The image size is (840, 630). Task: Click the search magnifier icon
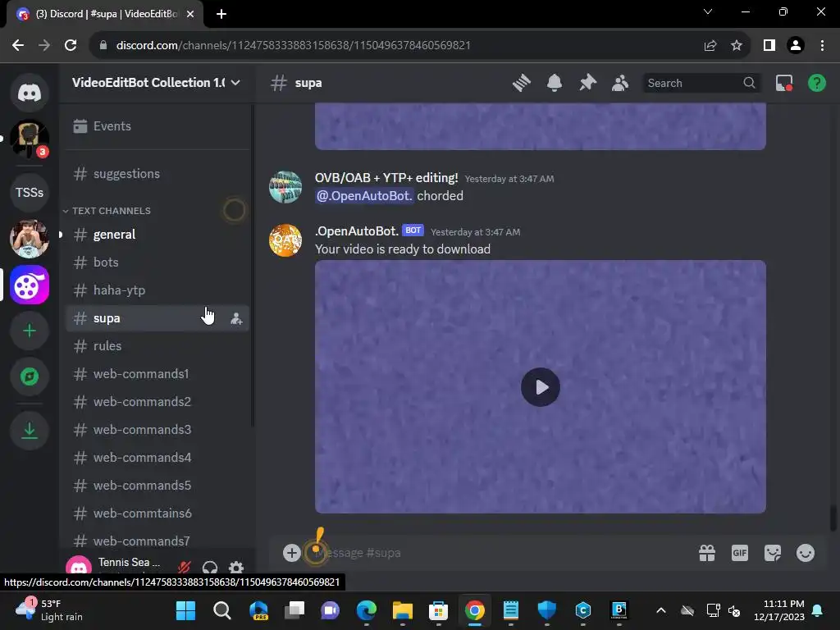749,83
